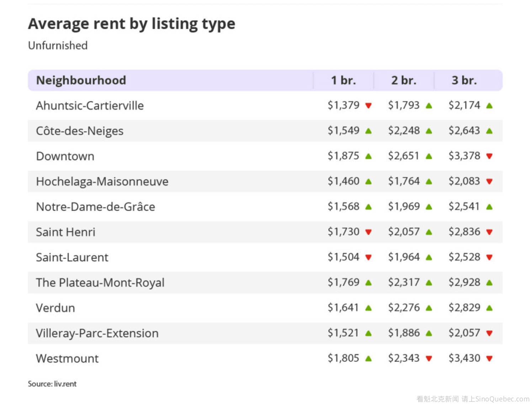
Task: Click the Westmount neighbourhood row label
Action: click(67, 358)
